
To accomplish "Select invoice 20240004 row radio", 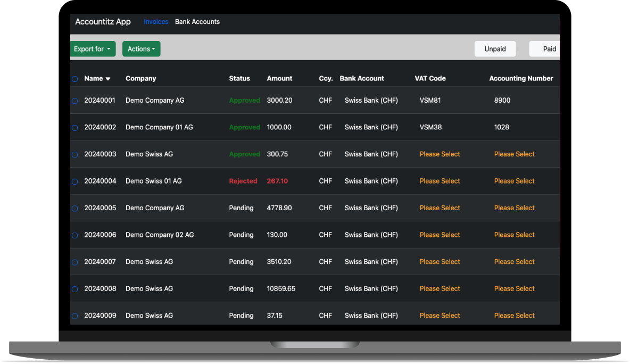I will coord(74,181).
